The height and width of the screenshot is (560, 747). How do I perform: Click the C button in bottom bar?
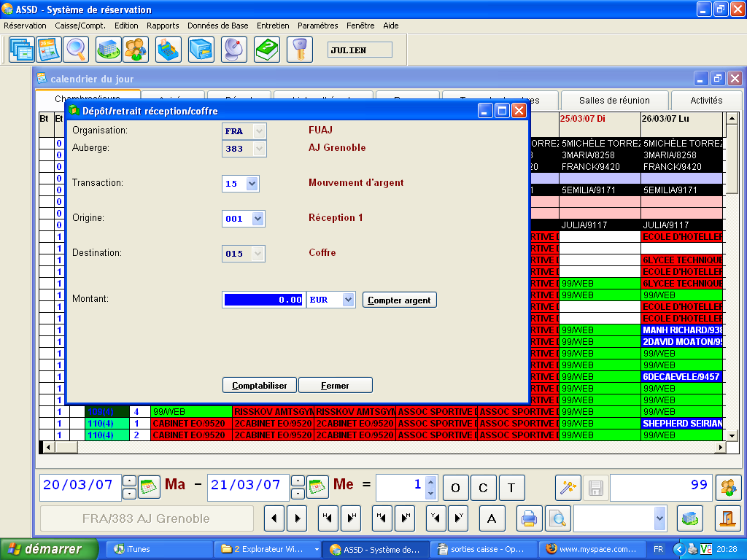click(483, 488)
